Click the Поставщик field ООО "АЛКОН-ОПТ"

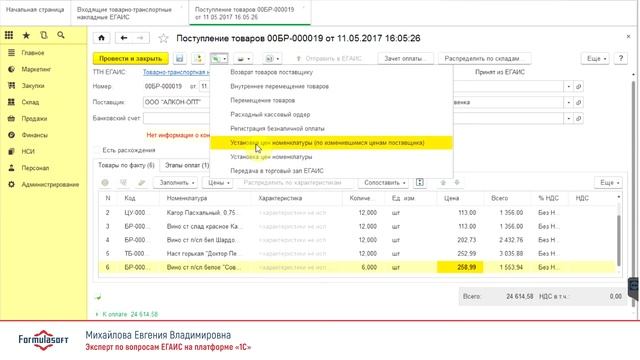[176, 102]
